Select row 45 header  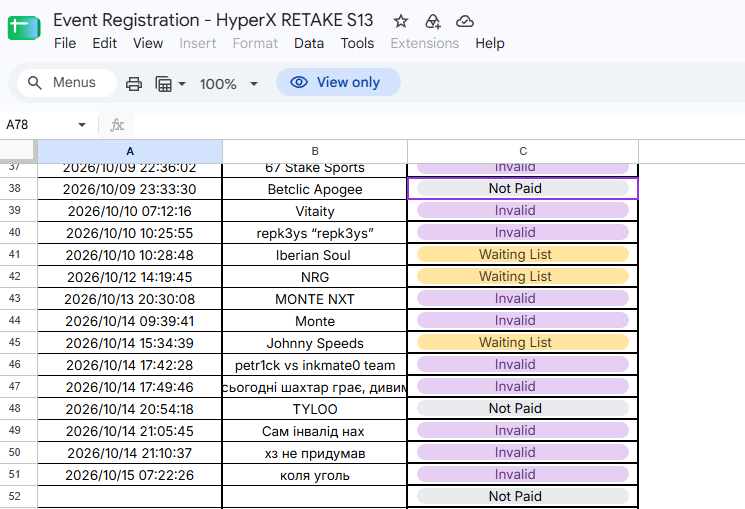[x=15, y=342]
